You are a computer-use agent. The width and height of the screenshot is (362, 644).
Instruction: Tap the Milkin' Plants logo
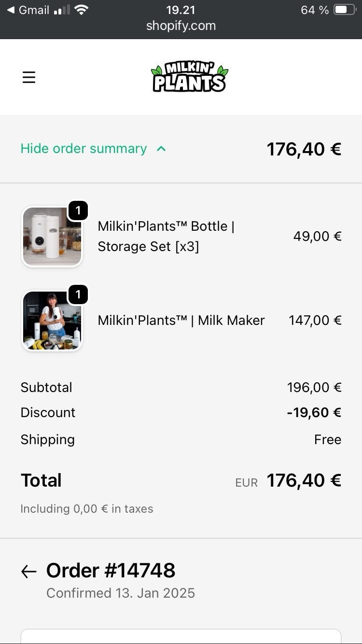coord(189,77)
